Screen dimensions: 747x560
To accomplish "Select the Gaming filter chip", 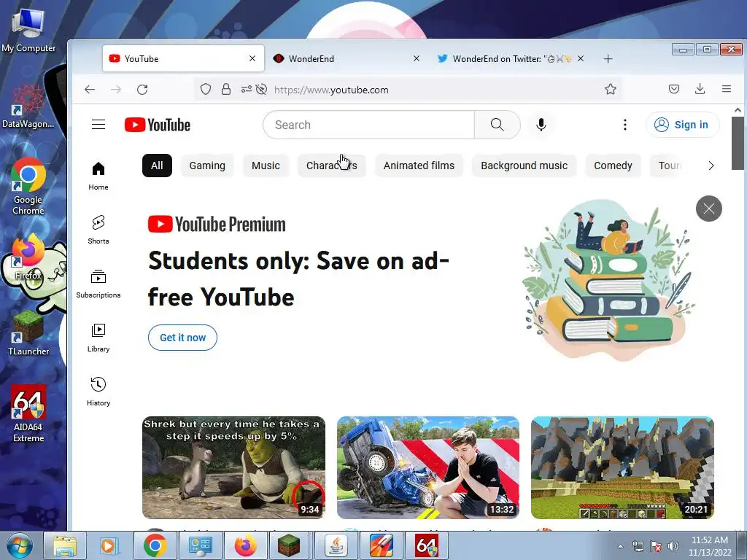I will [207, 166].
